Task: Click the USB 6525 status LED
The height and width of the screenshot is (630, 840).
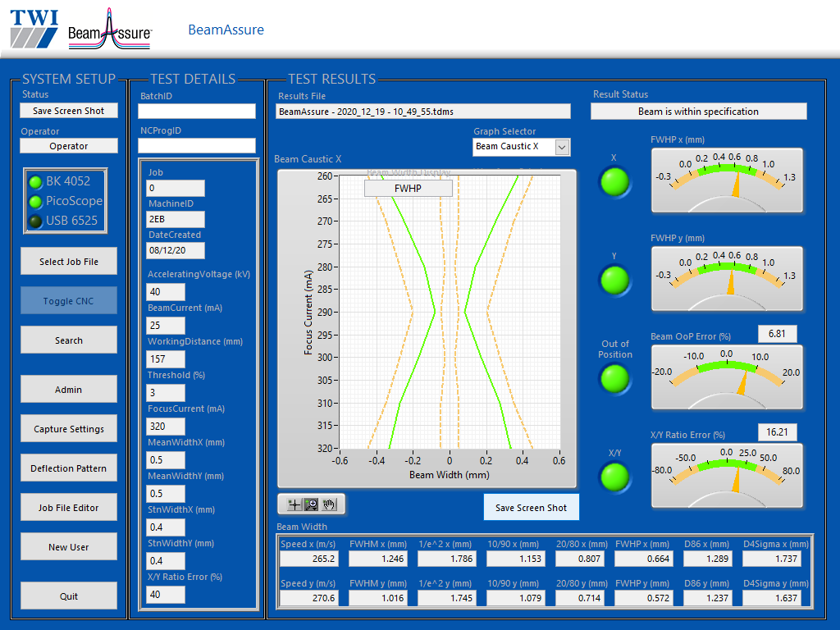Action: tap(35, 221)
